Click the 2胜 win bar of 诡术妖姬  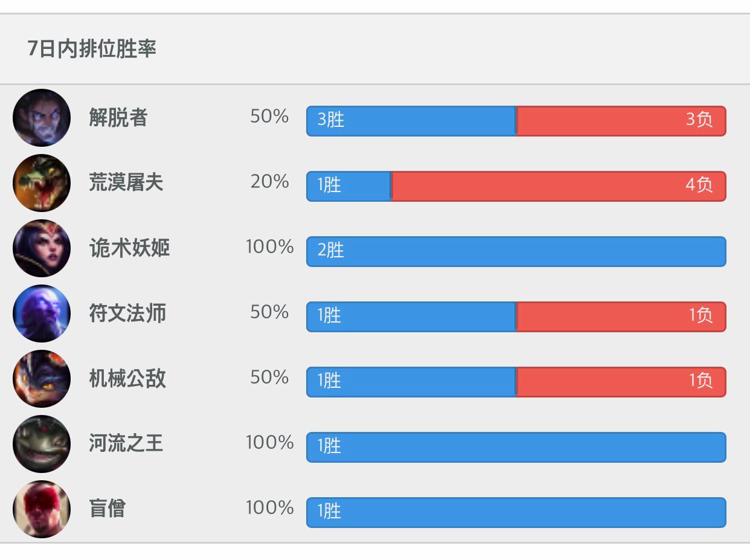pos(516,251)
